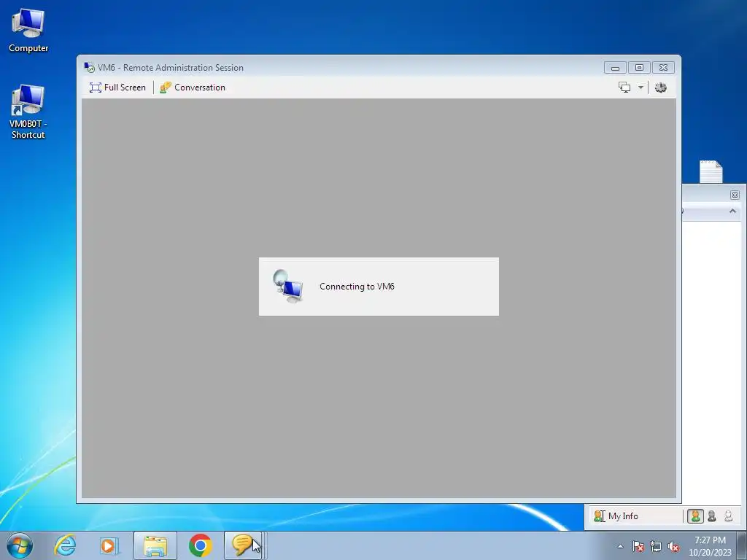This screenshot has width=747, height=560.
Task: Select the text document icon on the desktop
Action: pos(711,171)
